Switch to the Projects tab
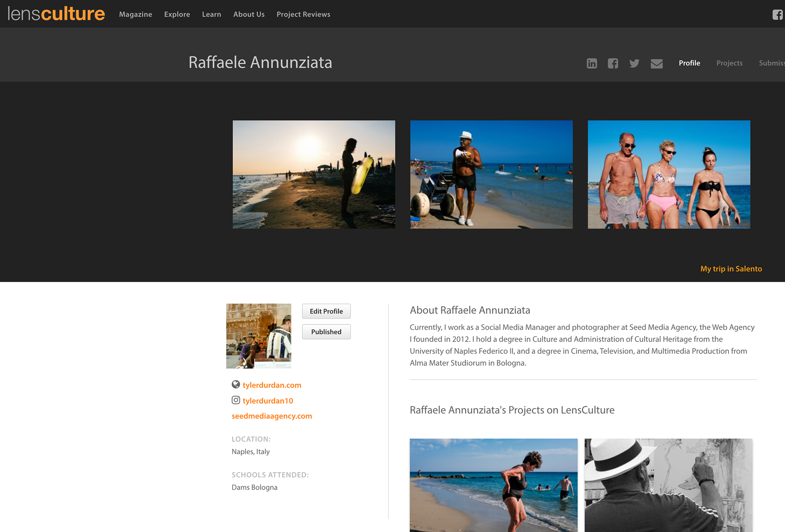785x532 pixels. pyautogui.click(x=729, y=63)
